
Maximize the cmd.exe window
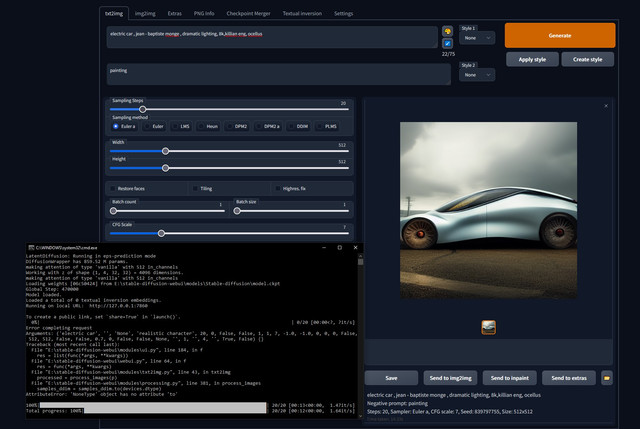pos(340,247)
